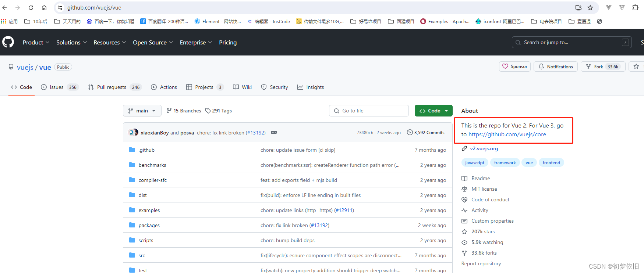
Task: Switch to the Pull requests tab
Action: click(x=115, y=87)
